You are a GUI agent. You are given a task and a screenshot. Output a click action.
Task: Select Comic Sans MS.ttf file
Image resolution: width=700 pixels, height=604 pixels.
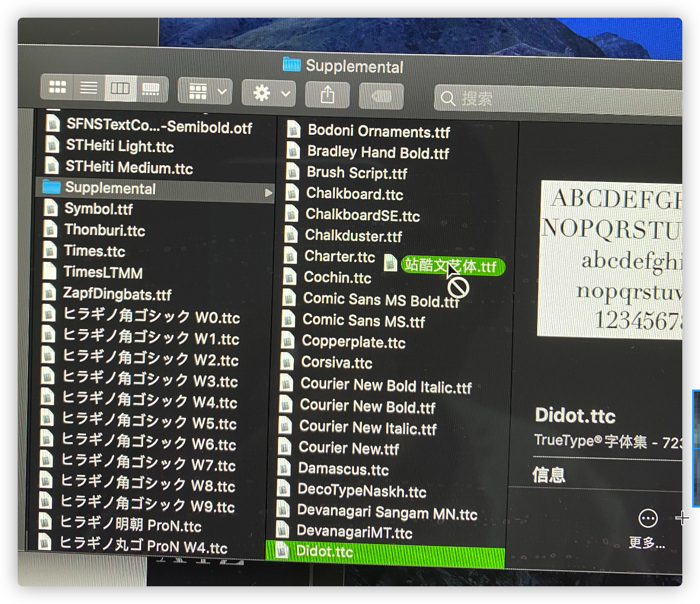coord(363,321)
